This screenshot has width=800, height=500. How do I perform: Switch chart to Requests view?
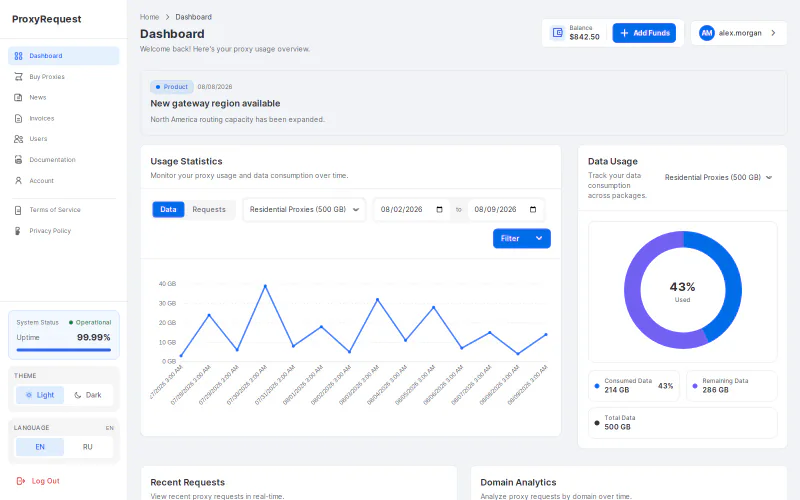[x=209, y=209]
